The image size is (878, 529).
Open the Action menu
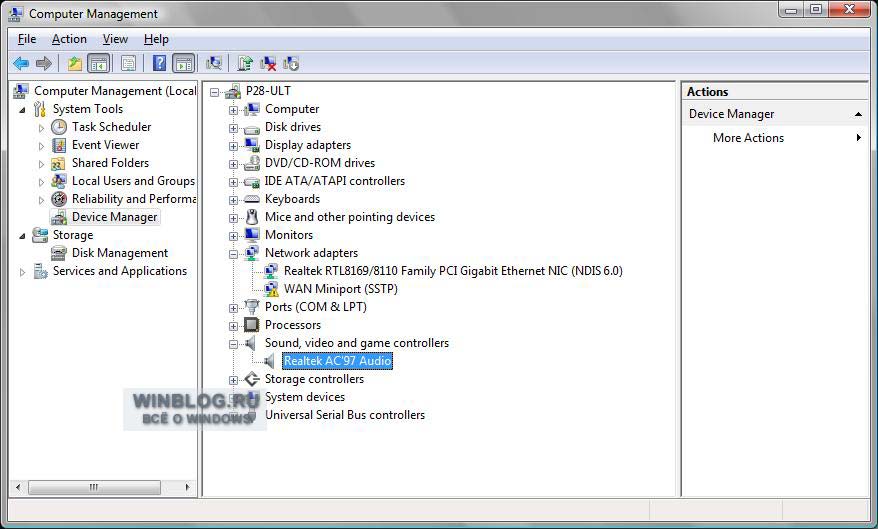click(x=69, y=39)
